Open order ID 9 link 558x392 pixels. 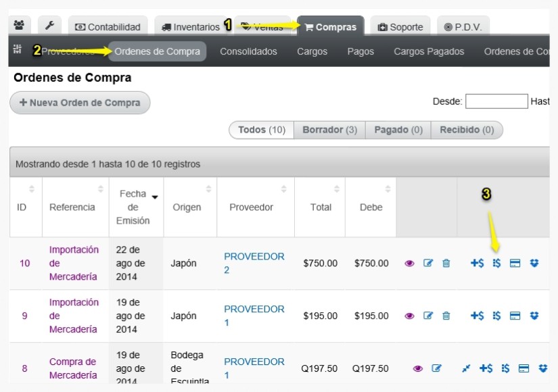coord(24,316)
